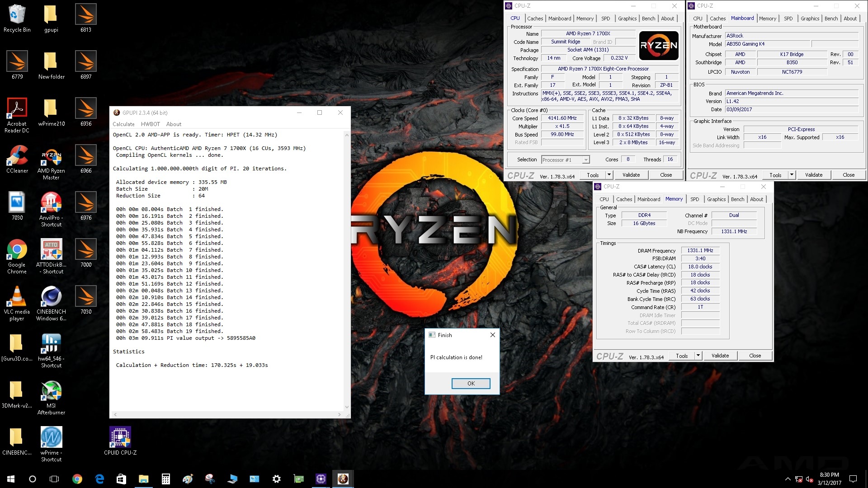Click the '18.0 clocks' CAS# Latency value
Image resolution: width=868 pixels, height=488 pixels.
700,267
